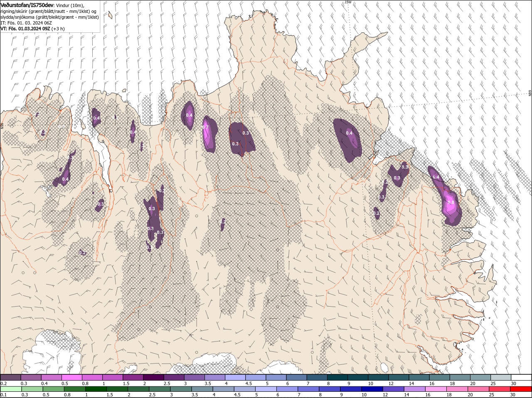Image resolution: width=532 pixels, height=398 pixels.
Task: Select the 14 violet swatch in lower rain legend
Action: tap(415, 389)
